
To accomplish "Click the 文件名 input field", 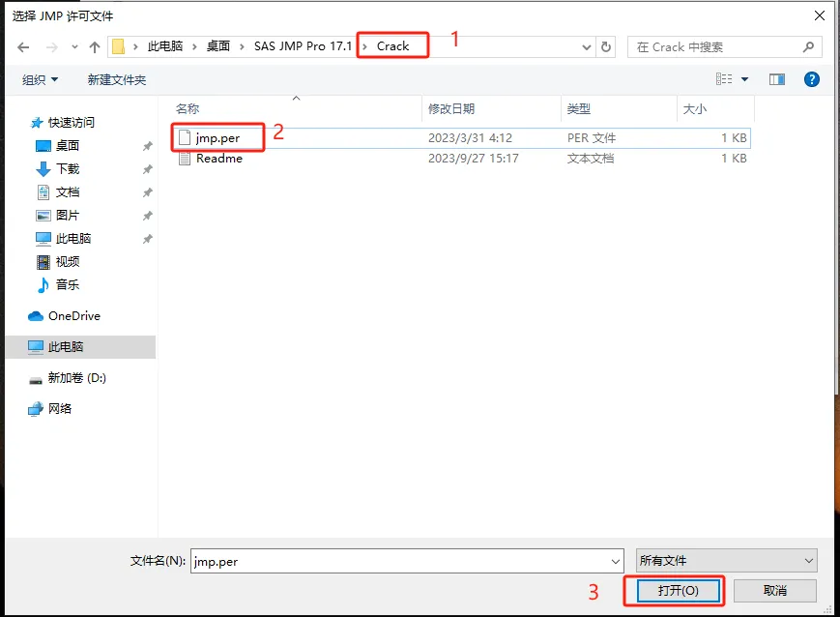I will (399, 561).
